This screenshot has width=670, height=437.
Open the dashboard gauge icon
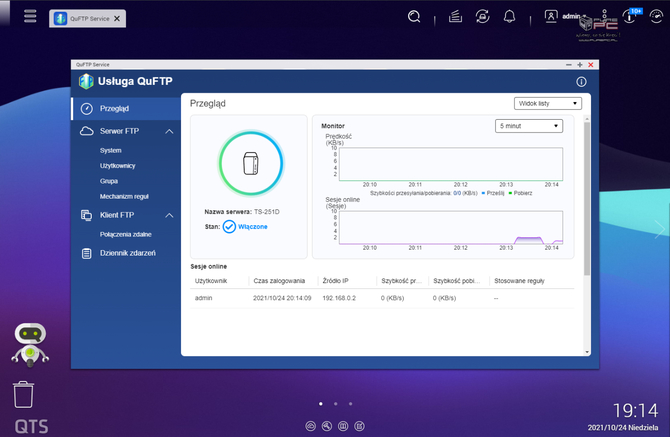656,17
